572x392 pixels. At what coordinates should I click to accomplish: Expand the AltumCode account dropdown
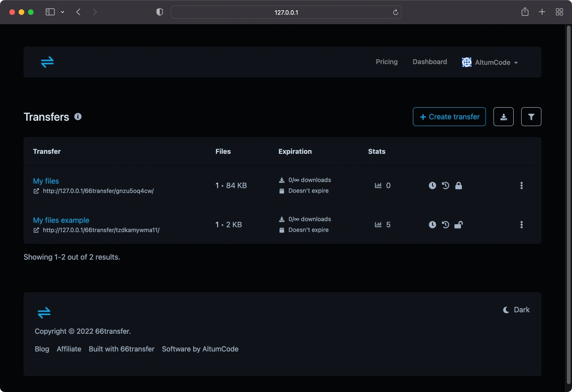[x=490, y=62]
